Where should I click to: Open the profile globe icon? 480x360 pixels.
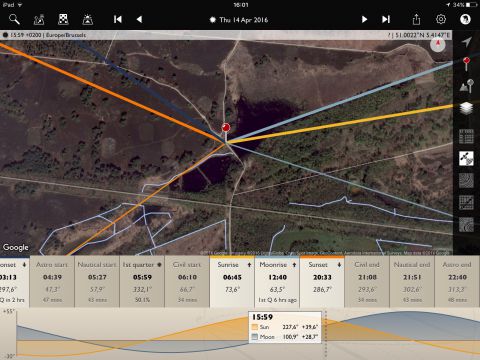tap(465, 19)
